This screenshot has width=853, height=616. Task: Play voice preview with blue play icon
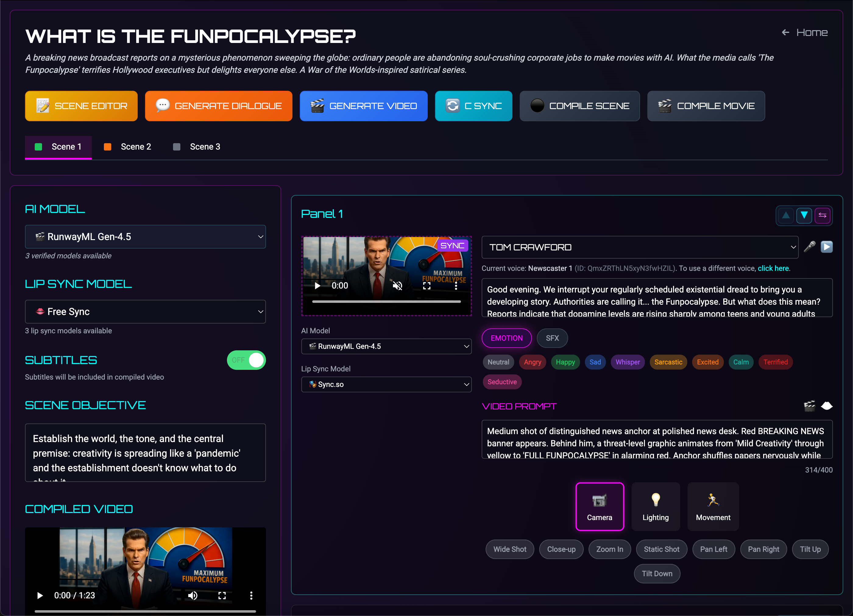(826, 247)
